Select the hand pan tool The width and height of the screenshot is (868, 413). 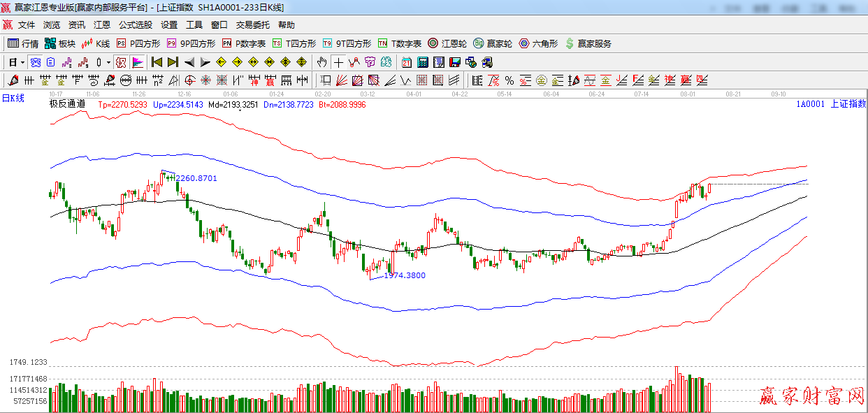pyautogui.click(x=321, y=62)
